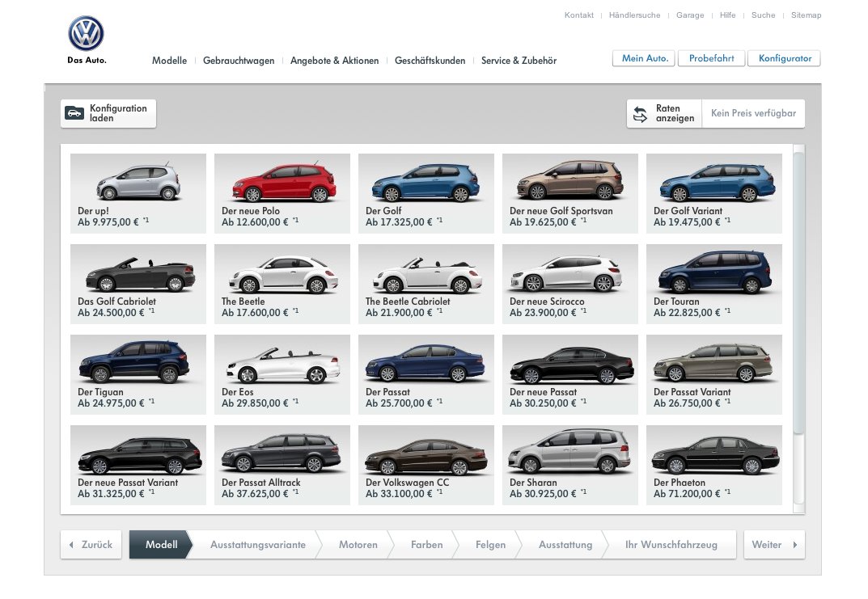
Task: Click the swap arrows icon for Raten anzeigen
Action: click(640, 114)
